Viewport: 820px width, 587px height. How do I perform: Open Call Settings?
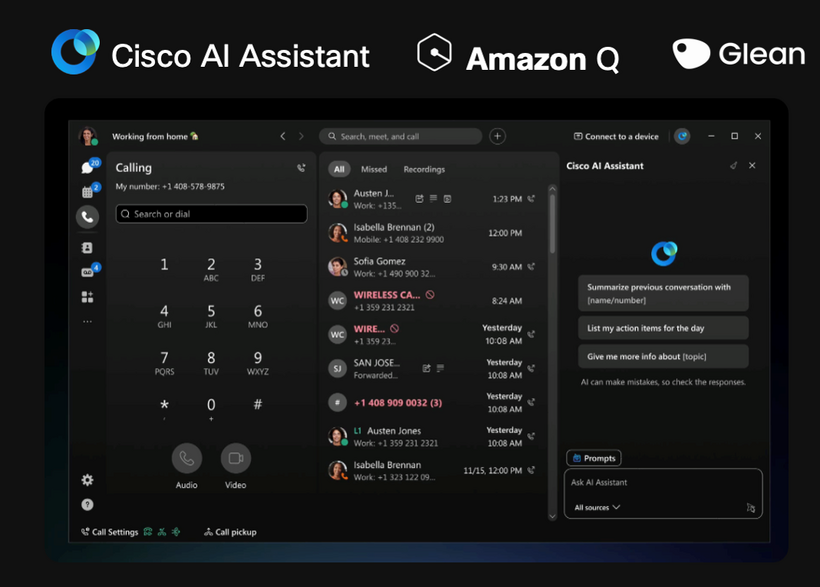(110, 532)
